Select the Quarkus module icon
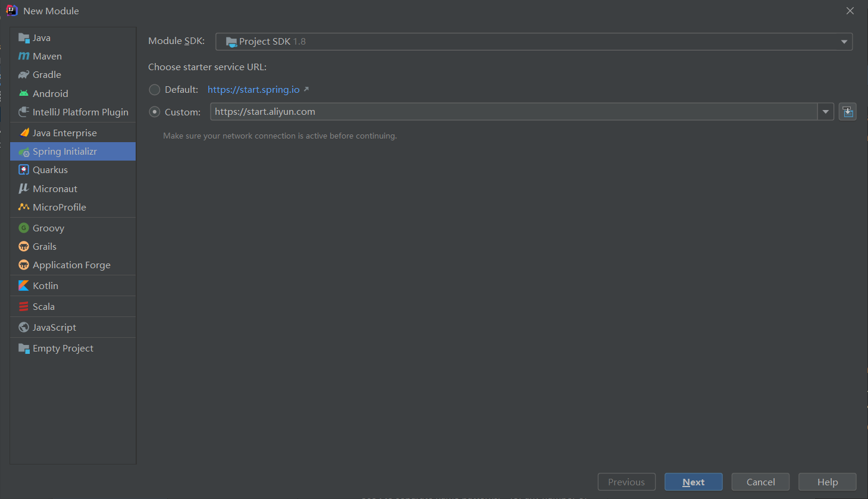The width and height of the screenshot is (868, 499). 24,170
